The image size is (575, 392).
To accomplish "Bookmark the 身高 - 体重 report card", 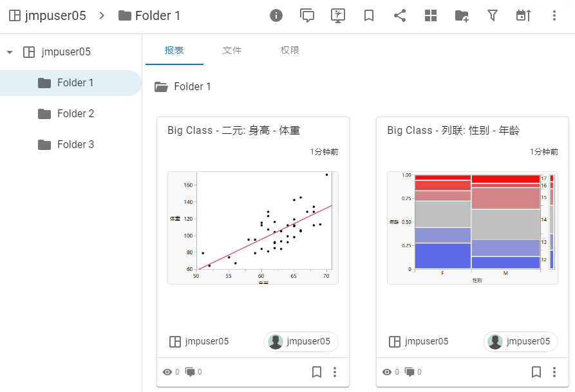I will [317, 372].
